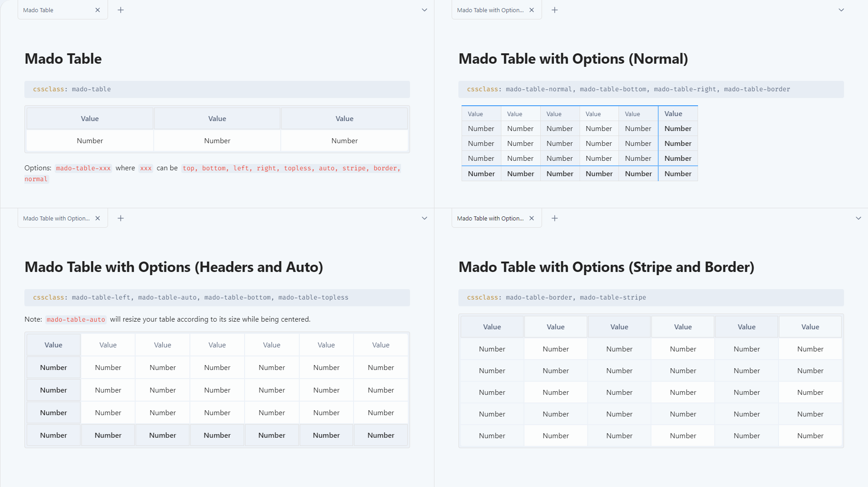Expand tab list chevron in top-right pane
The width and height of the screenshot is (868, 487).
(x=841, y=10)
